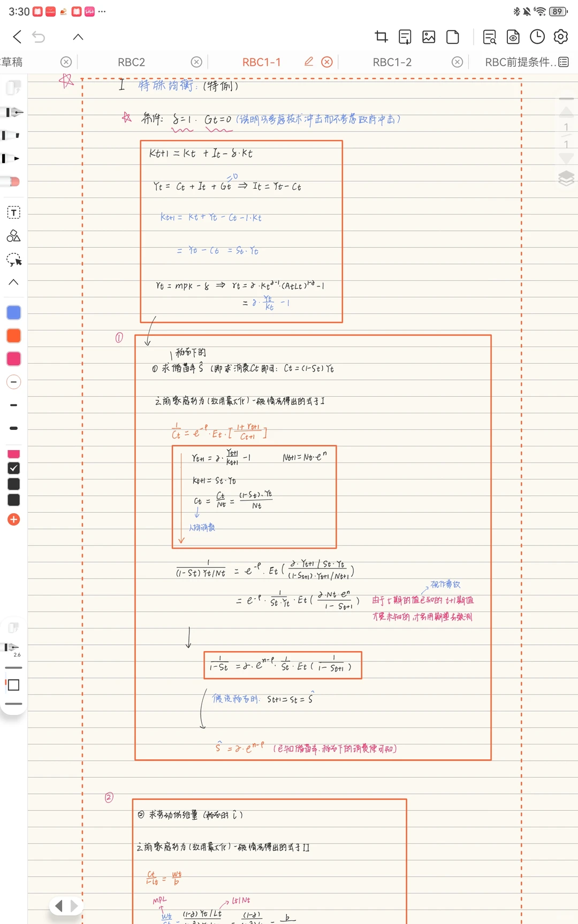This screenshot has width=578, height=924.
Task: Open the tab list icon
Action: [564, 62]
